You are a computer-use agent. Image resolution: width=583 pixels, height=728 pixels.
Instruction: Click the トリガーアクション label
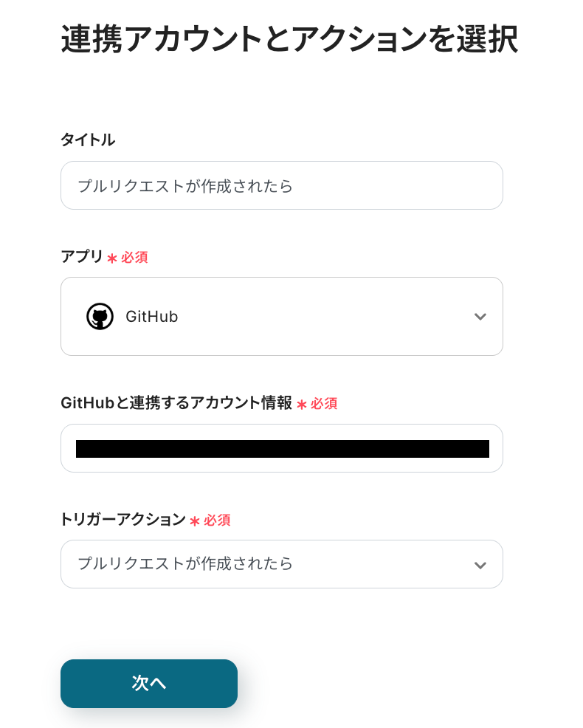pos(123,519)
